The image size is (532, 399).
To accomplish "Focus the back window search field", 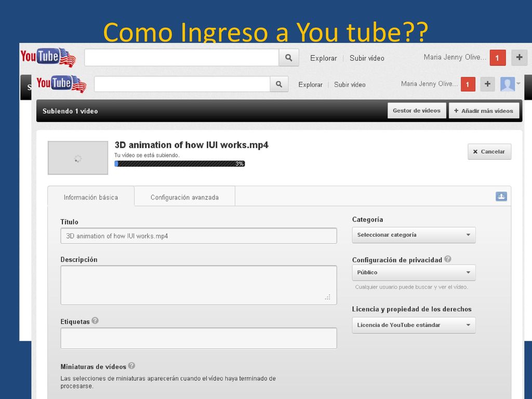I will (x=181, y=58).
